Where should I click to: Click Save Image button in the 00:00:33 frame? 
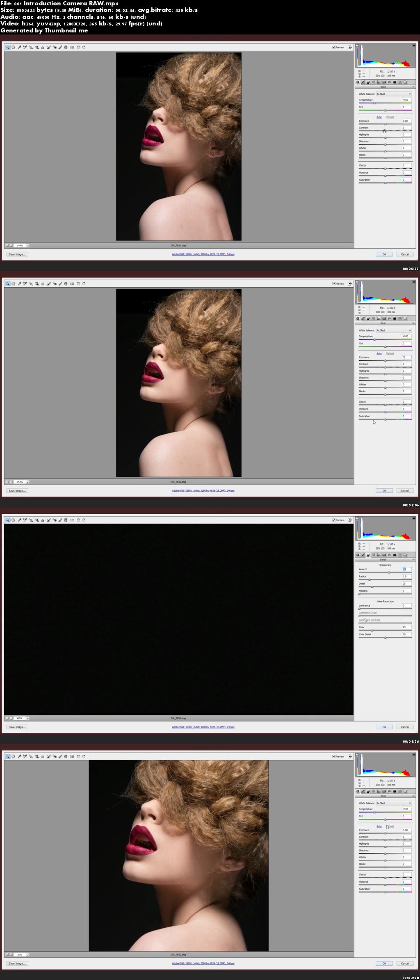point(17,254)
